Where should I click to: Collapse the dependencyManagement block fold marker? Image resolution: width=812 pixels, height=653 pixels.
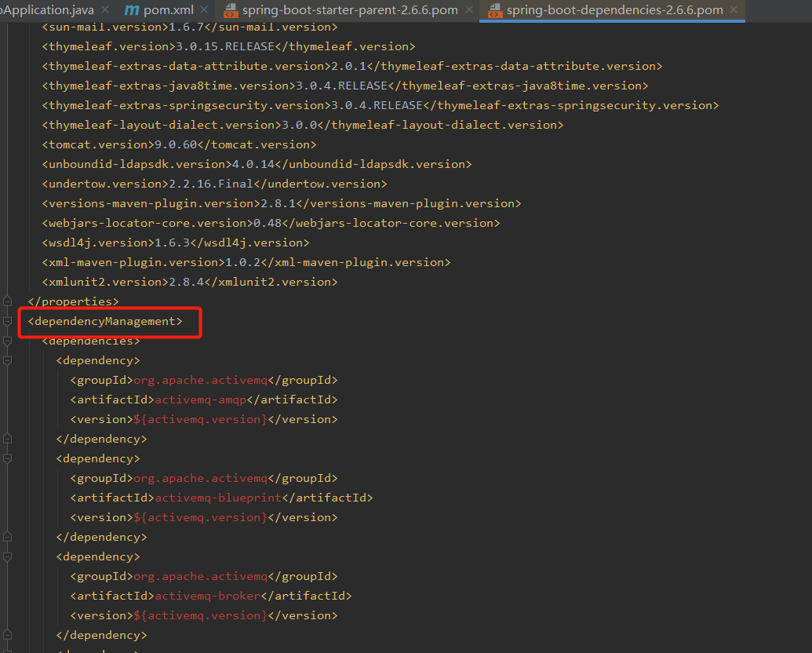7,321
